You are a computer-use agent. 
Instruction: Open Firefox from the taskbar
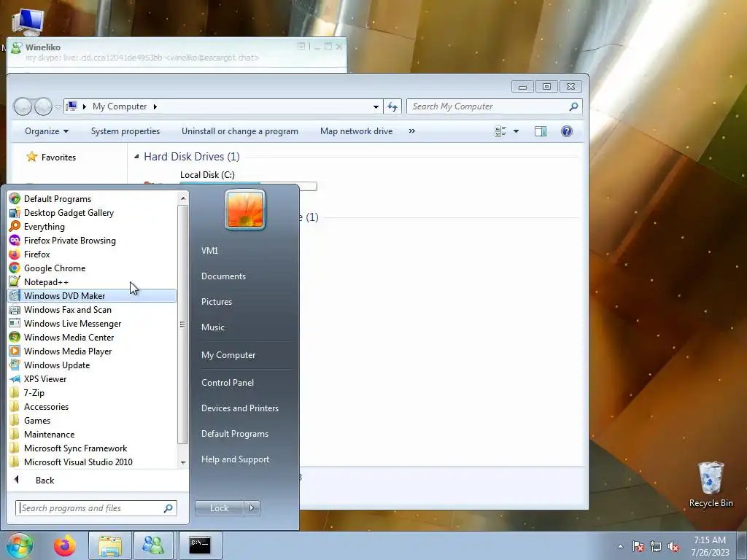point(65,545)
